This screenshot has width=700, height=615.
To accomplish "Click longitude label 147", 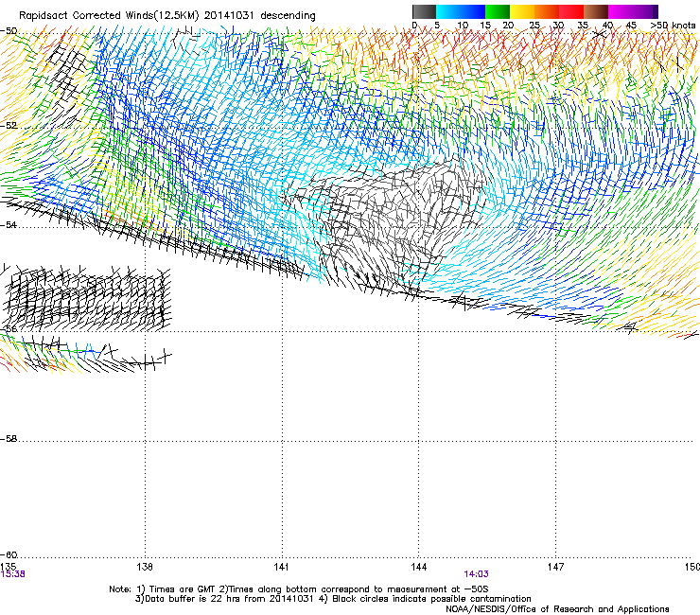I will [555, 567].
